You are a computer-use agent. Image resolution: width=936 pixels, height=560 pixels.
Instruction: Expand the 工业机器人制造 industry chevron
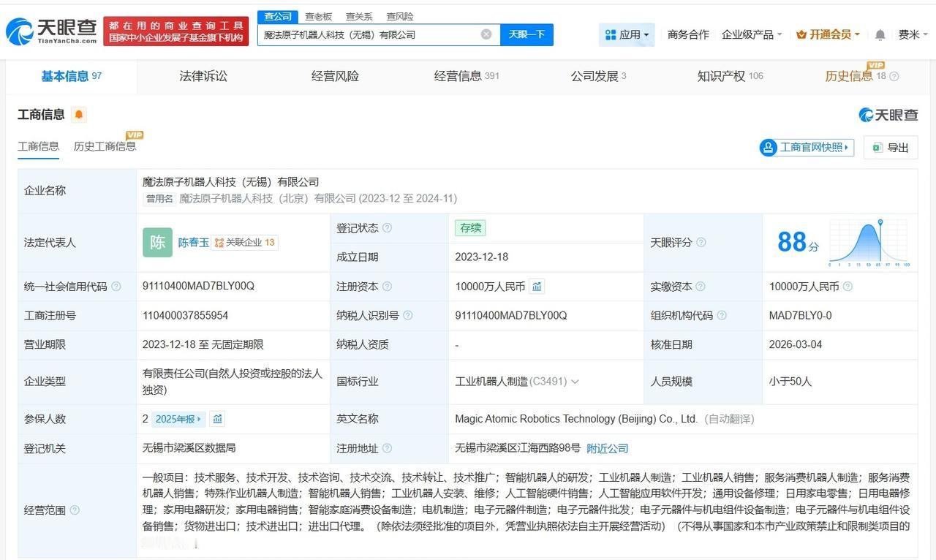[575, 382]
